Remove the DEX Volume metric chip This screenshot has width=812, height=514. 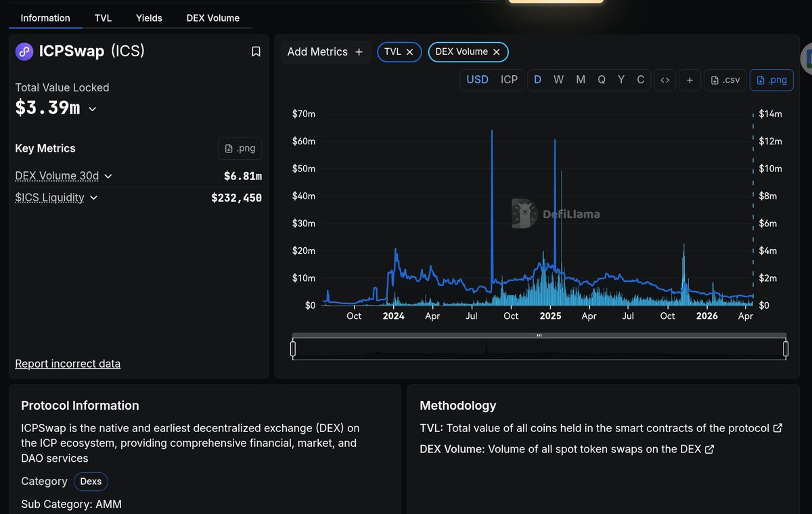click(x=496, y=52)
